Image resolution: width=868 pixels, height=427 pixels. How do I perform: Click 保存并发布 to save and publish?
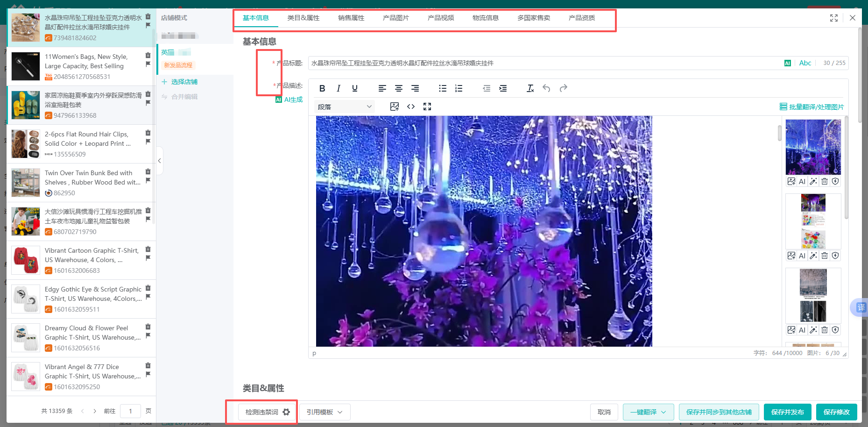point(787,412)
